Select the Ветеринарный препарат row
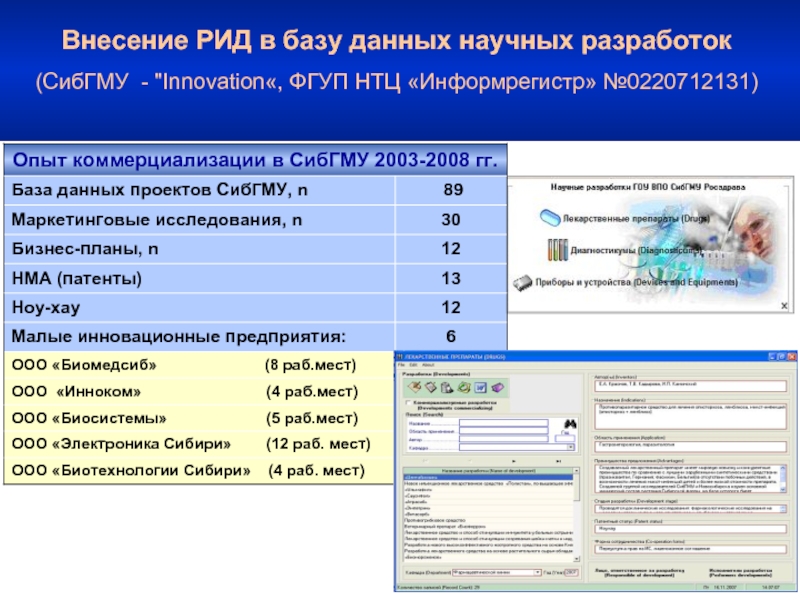The height and width of the screenshot is (600, 800). (489, 526)
